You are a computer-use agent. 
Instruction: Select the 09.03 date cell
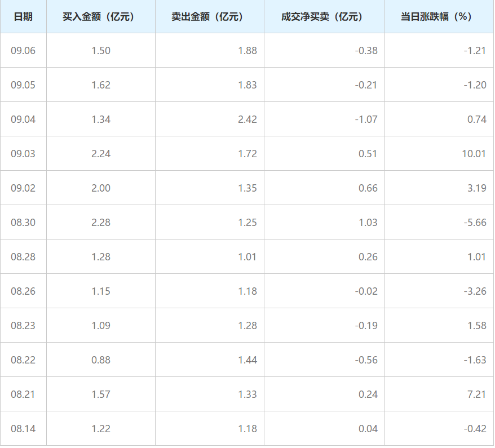point(23,154)
